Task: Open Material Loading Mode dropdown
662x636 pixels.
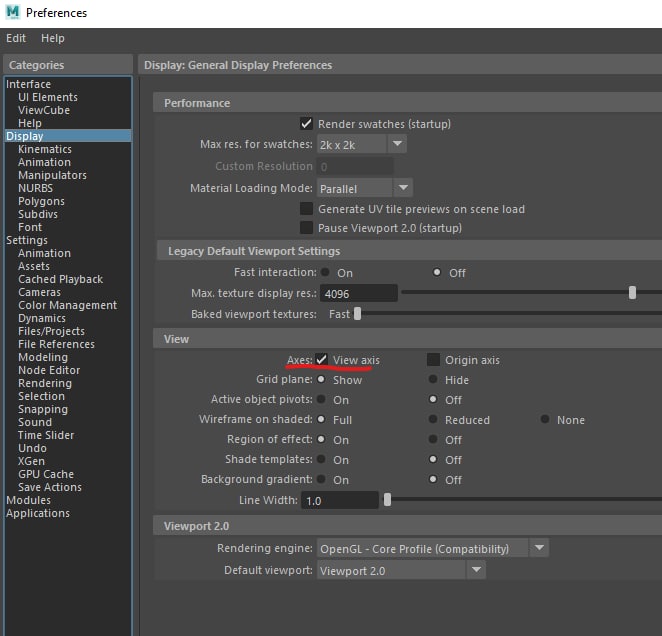Action: 365,188
